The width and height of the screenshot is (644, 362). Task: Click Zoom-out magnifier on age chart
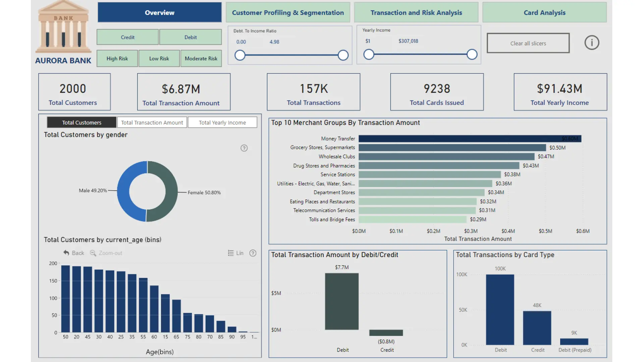(93, 253)
